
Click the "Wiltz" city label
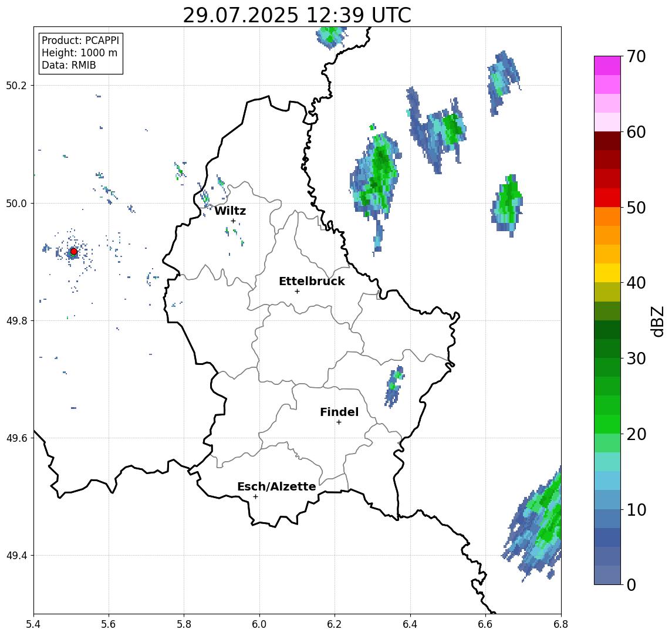[x=230, y=211]
